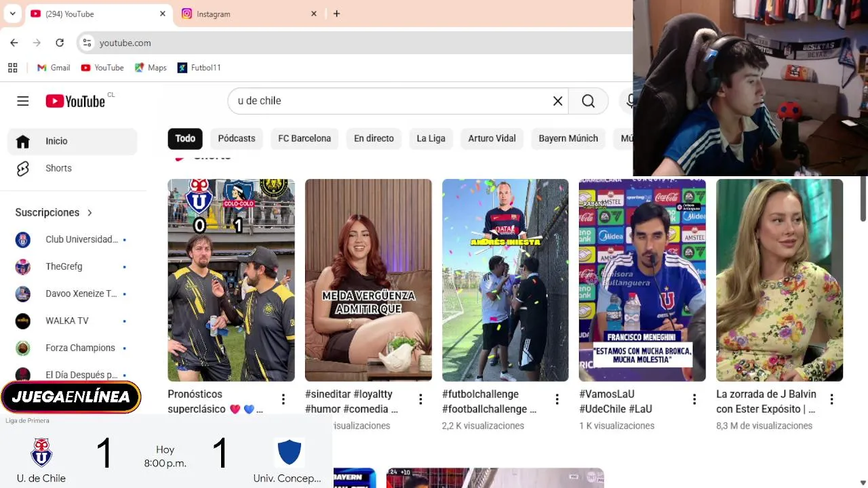Select the En directo filter chip
The image size is (868, 488).
(374, 138)
